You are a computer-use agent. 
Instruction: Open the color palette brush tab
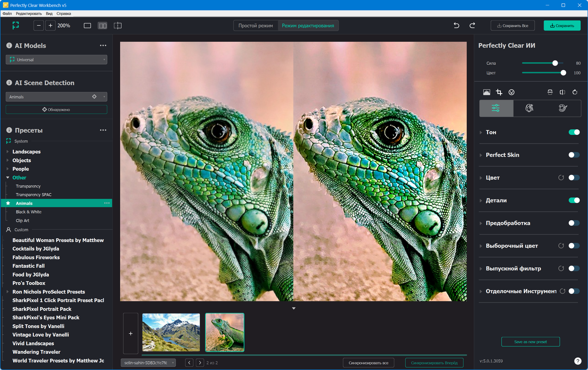563,108
